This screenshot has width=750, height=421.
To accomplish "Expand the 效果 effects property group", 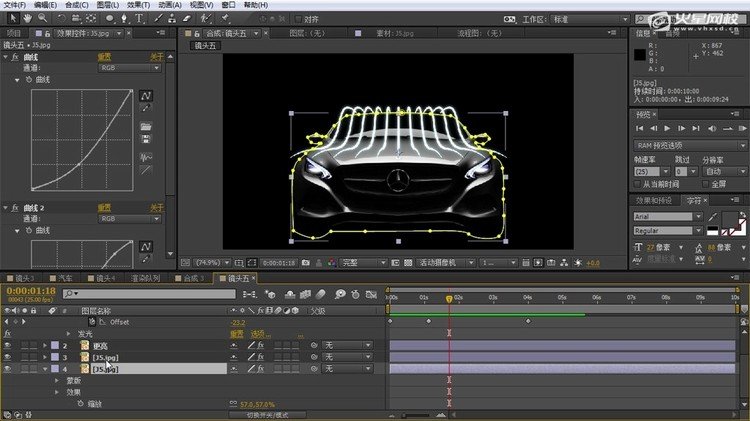I will point(57,392).
